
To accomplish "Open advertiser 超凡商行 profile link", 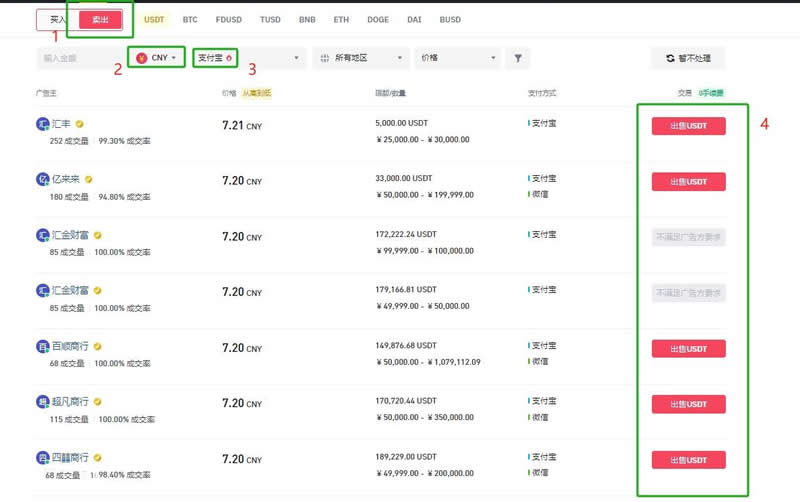I will pos(70,402).
